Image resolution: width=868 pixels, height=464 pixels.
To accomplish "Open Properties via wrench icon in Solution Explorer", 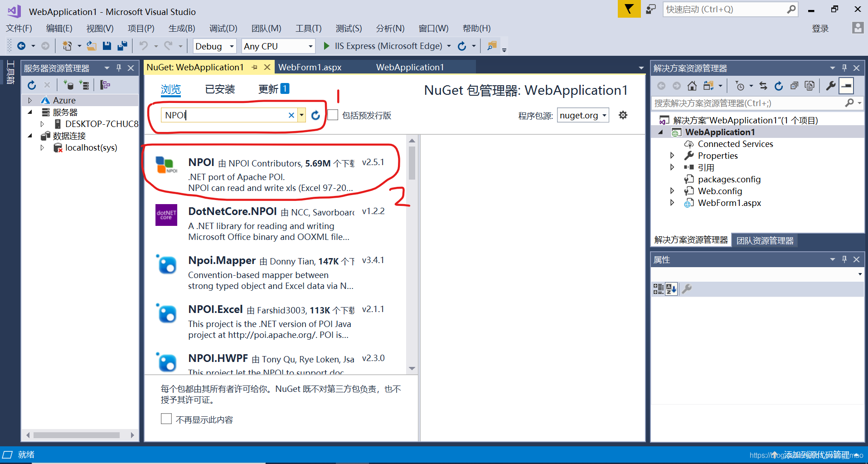I will coord(830,86).
